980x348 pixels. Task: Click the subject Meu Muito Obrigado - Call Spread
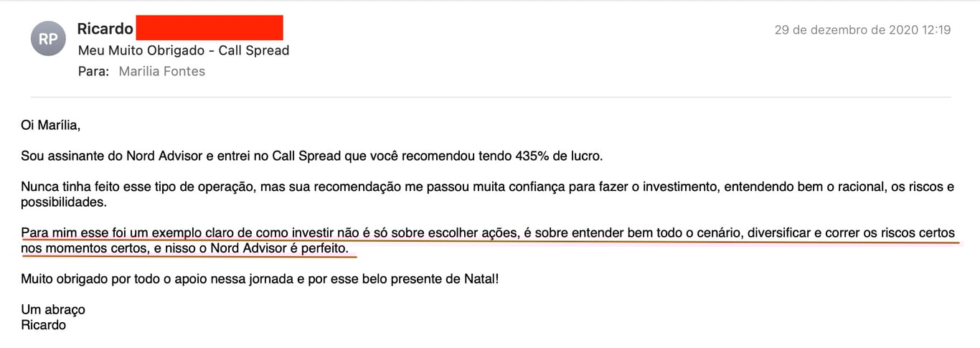[184, 50]
